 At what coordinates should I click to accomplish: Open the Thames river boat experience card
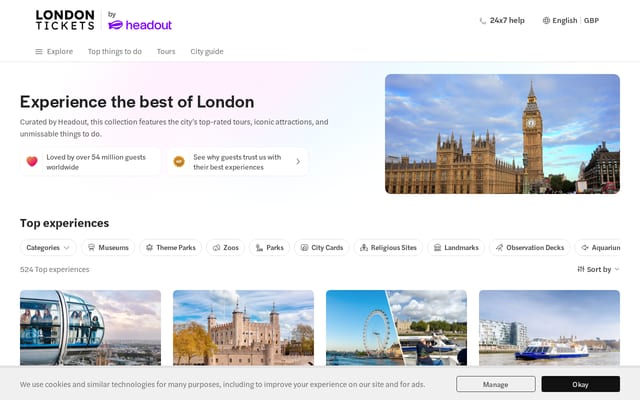(549, 327)
